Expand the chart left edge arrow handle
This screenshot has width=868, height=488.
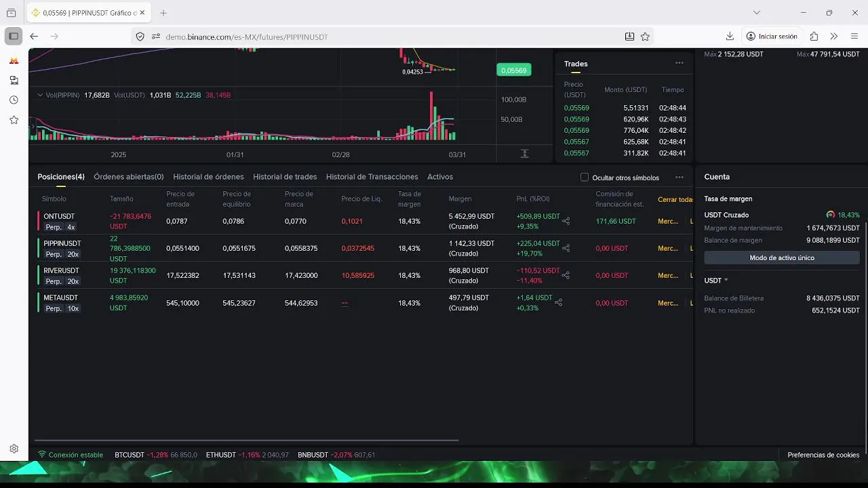click(31, 127)
